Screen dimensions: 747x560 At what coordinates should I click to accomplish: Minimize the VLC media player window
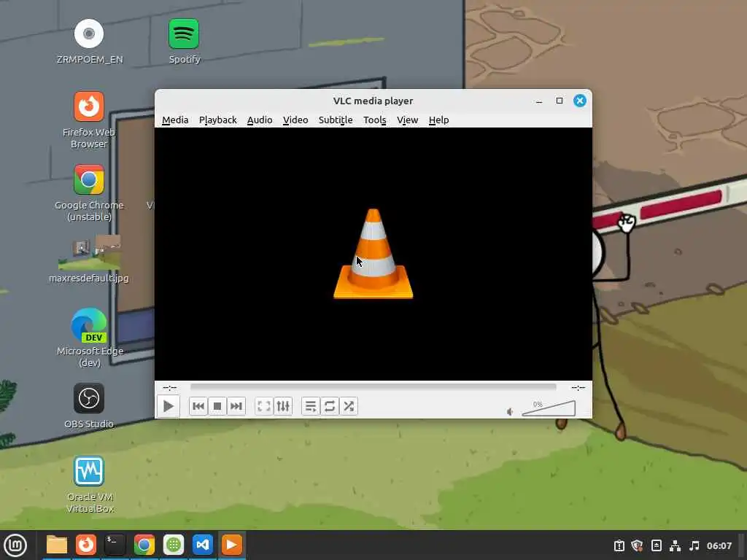click(539, 101)
